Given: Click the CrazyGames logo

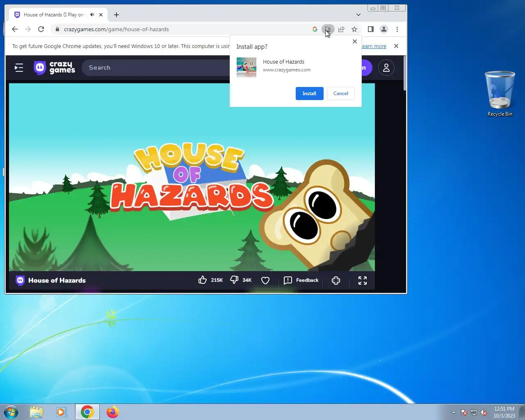Looking at the screenshot, I should [x=55, y=68].
